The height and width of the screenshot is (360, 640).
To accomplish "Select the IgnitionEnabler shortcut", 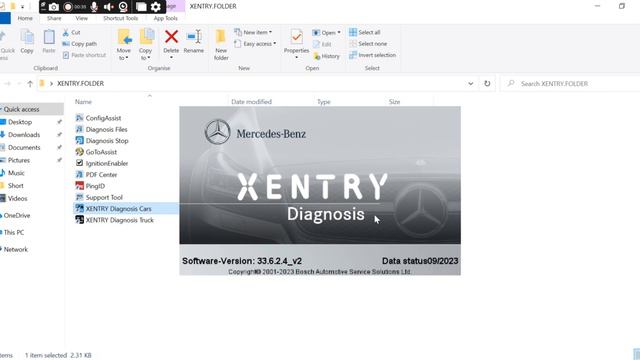I will coord(102,163).
